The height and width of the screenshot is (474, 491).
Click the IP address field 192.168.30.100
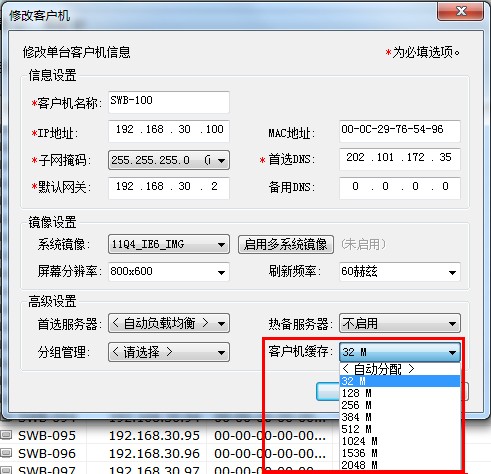tap(169, 131)
